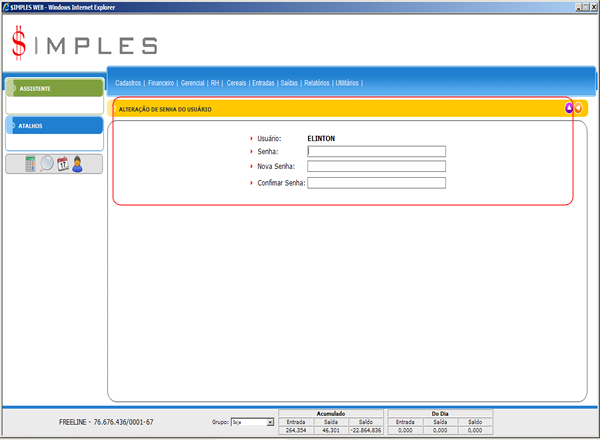Click the Internet Explorer title bar icon

pyautogui.click(x=5, y=5)
